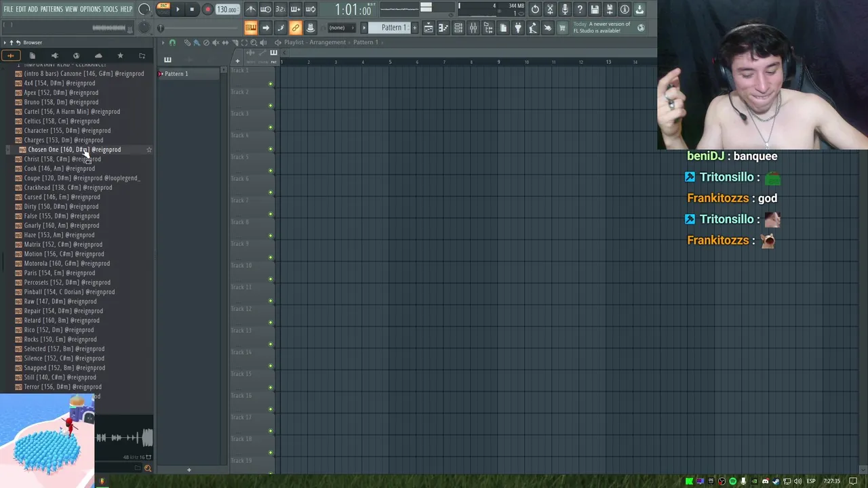Mute Track 1 via its green LED
The image size is (868, 488).
271,84
